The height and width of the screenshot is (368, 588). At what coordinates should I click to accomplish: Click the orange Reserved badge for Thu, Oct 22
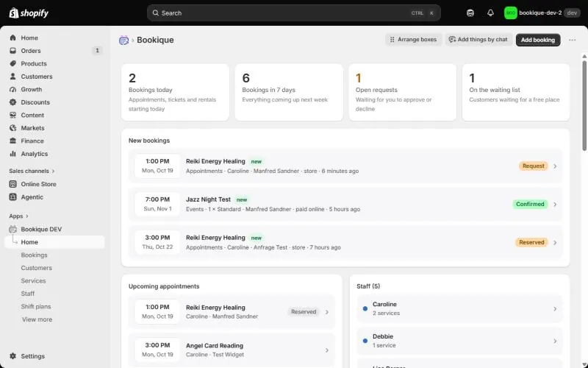[531, 242]
